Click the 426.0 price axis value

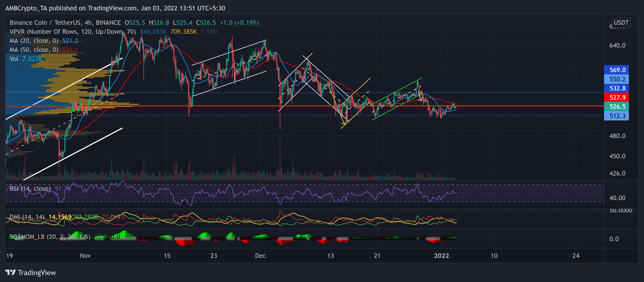(617, 173)
